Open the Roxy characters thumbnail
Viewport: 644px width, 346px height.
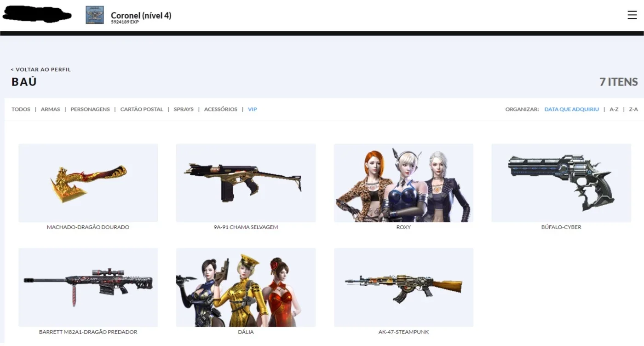(403, 183)
